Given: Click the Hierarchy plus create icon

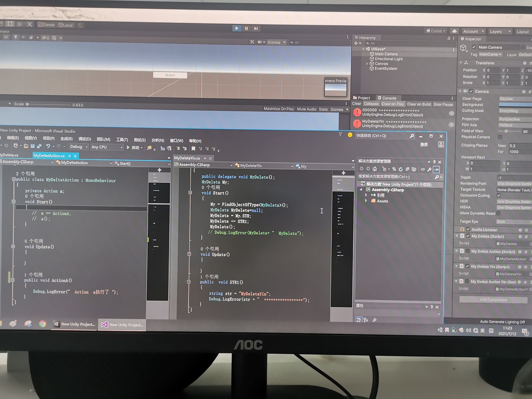Looking at the screenshot, I should [356, 43].
